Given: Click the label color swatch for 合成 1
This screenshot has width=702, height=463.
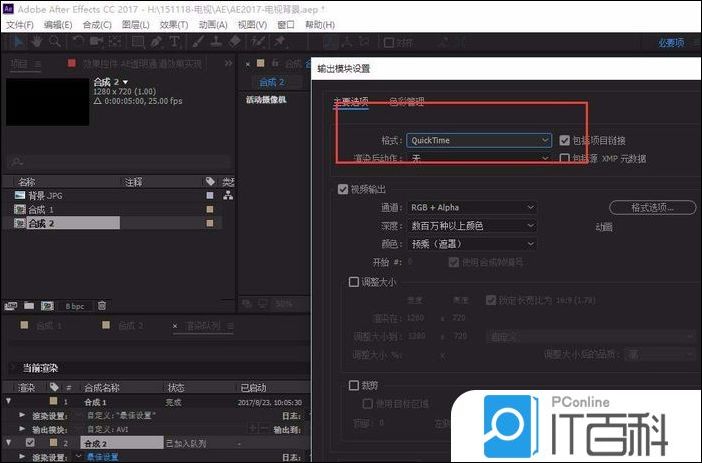Looking at the screenshot, I should pyautogui.click(x=209, y=210).
